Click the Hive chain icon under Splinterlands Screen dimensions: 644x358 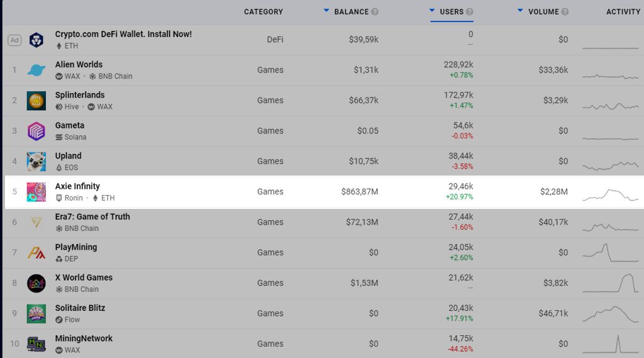click(x=58, y=107)
